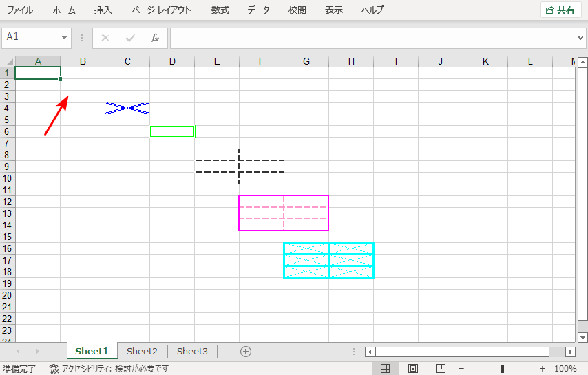The height and width of the screenshot is (375, 588).
Task: Select cell F13 inside magenta bordered range
Action: pyautogui.click(x=262, y=213)
